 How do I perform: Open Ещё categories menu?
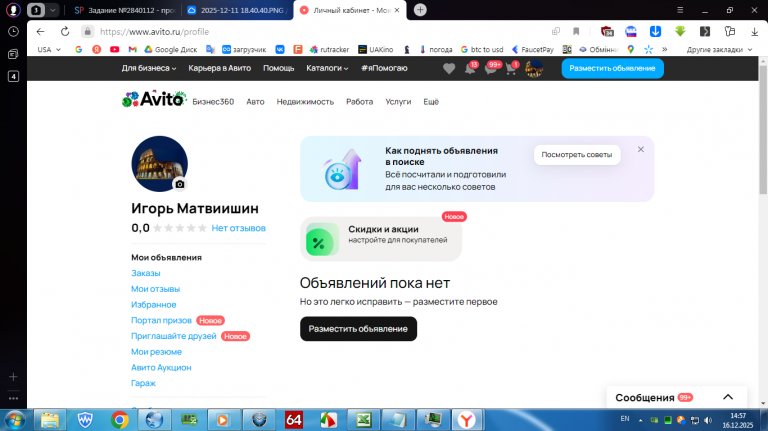click(431, 102)
